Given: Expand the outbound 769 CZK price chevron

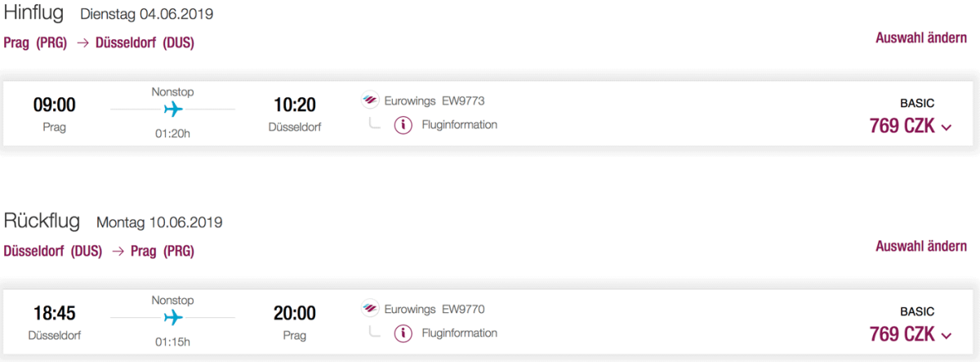Looking at the screenshot, I should pyautogui.click(x=947, y=127).
